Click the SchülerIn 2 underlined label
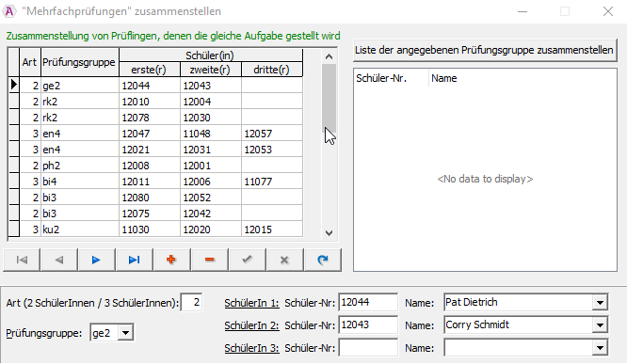Viewport: 627px width, 364px height. click(251, 325)
